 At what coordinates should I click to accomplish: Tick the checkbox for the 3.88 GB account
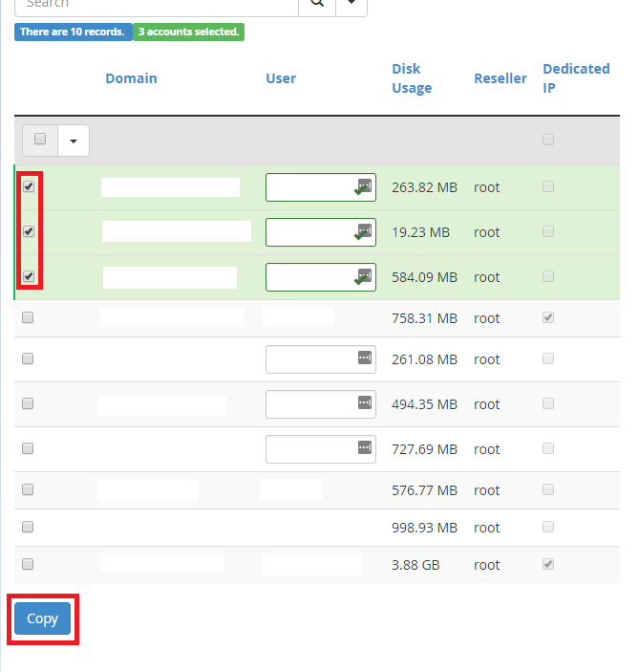(x=28, y=564)
